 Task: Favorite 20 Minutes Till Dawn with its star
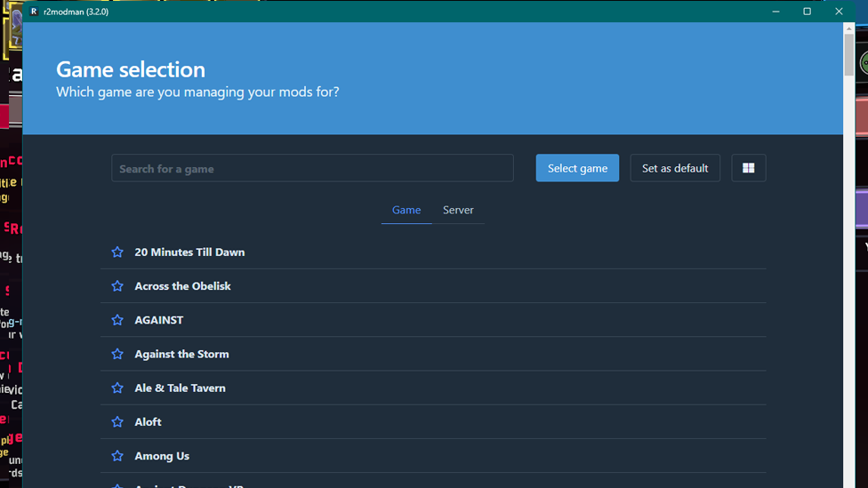click(x=117, y=252)
